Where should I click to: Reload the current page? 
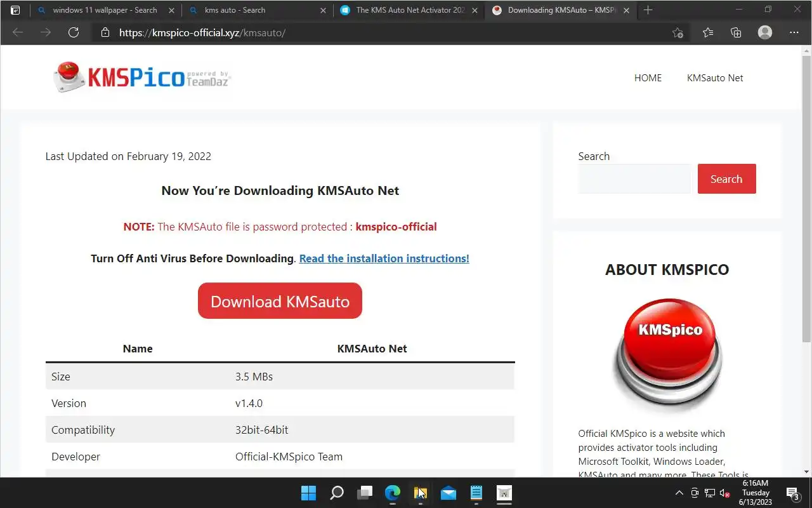[74, 32]
